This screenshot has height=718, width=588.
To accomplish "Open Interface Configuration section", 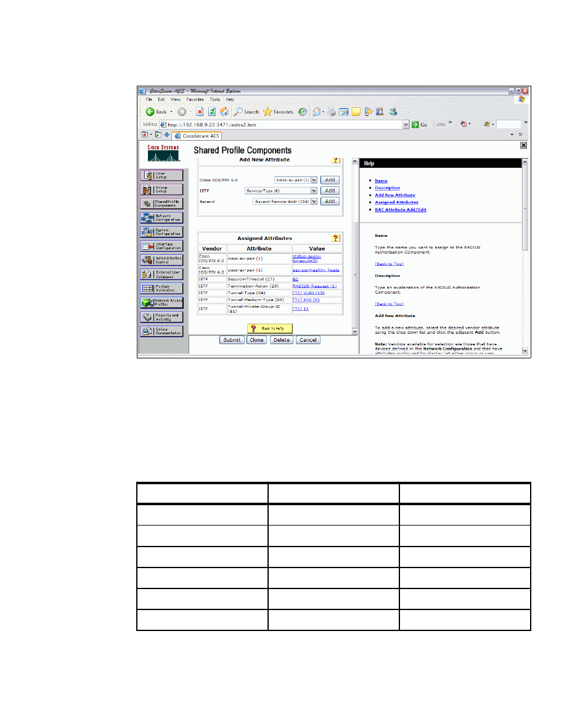I will coord(161,246).
